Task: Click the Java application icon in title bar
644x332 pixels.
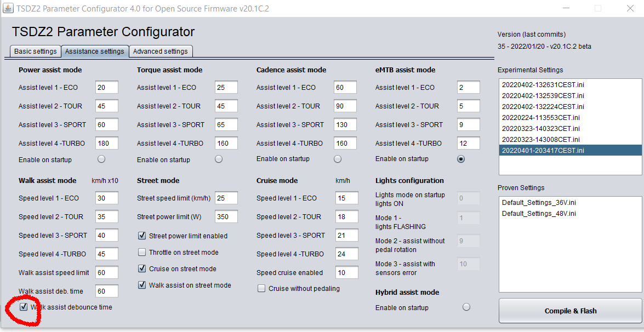Action: pyautogui.click(x=7, y=9)
